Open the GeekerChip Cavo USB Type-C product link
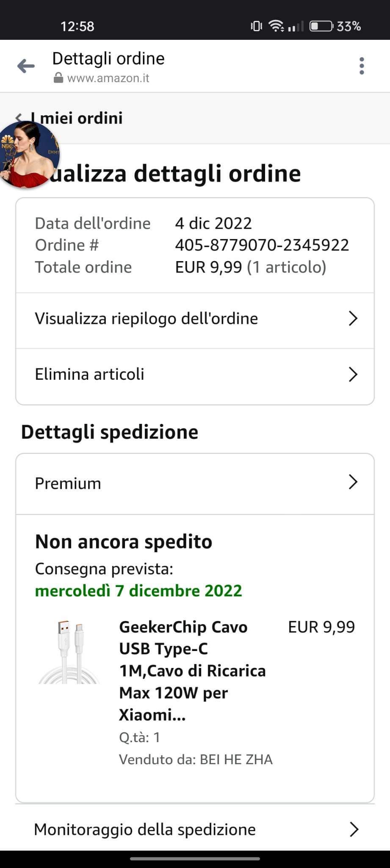Screen dimensions: 390x868 192,671
